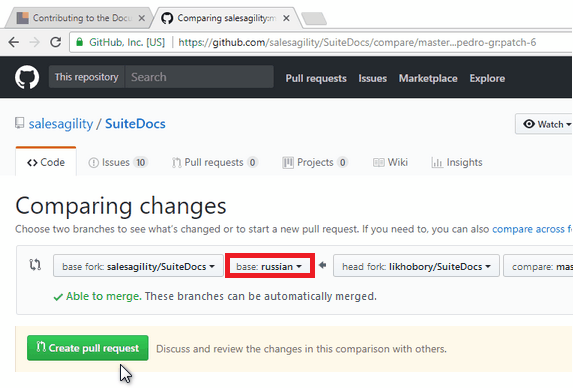The image size is (573, 388).
Task: Click the switch base and head icon
Action: (35, 265)
